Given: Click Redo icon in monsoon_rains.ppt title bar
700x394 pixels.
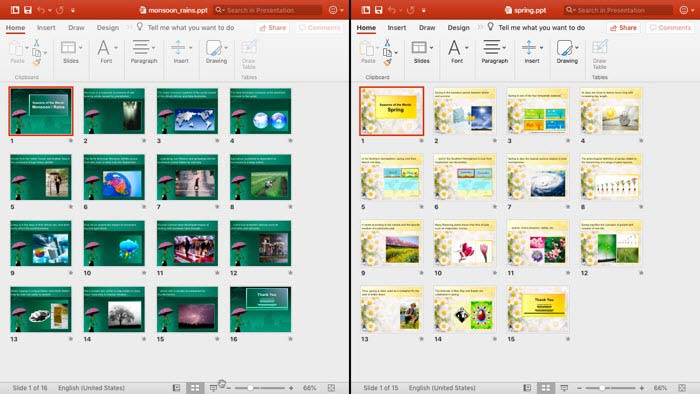Looking at the screenshot, I should click(60, 10).
